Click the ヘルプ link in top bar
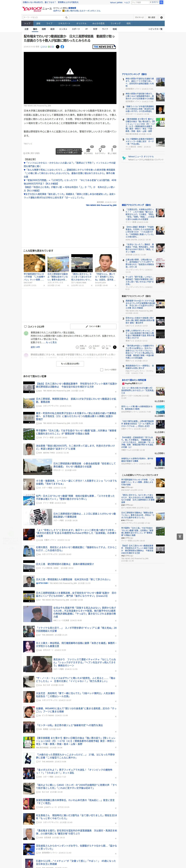 (x=127, y=2)
